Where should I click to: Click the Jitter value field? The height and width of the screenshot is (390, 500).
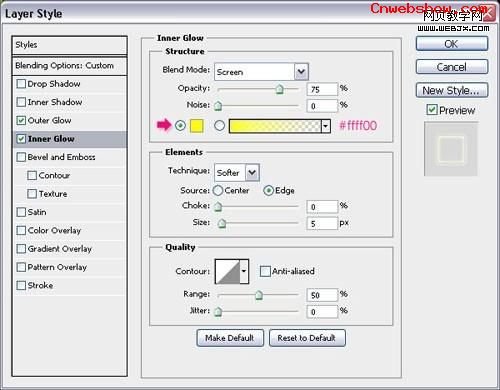click(322, 312)
